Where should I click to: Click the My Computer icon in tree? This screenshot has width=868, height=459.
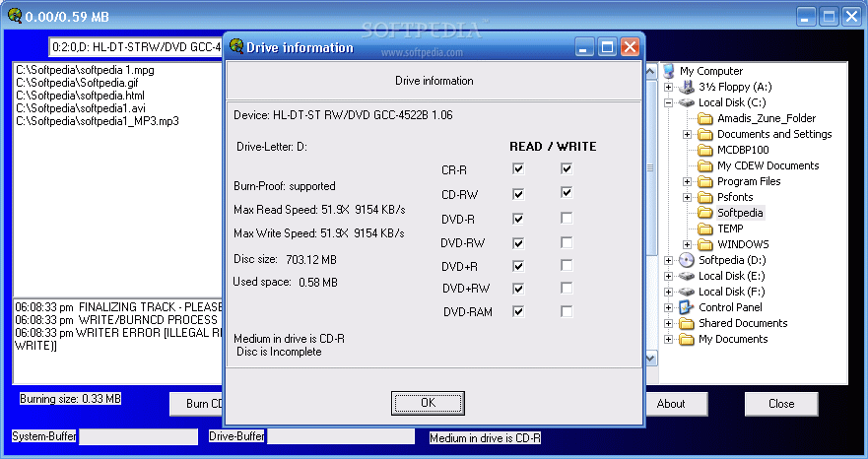tap(669, 71)
